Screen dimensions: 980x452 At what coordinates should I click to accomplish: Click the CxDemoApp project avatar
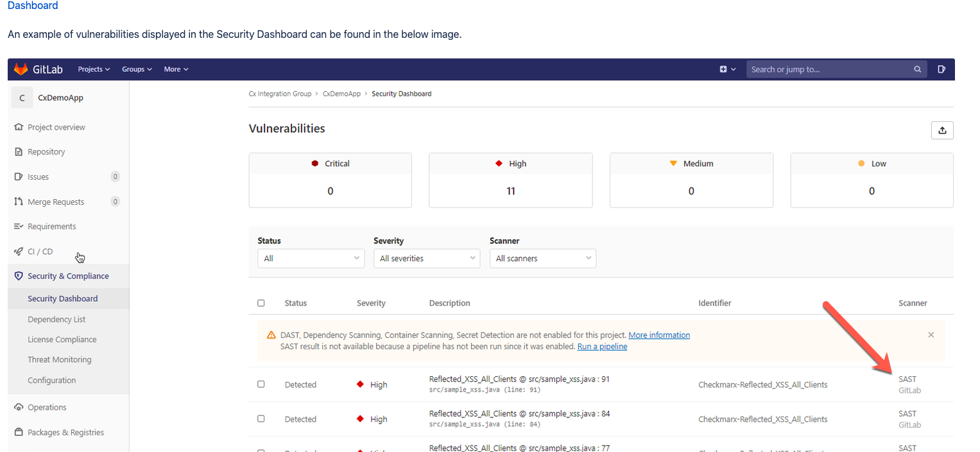coord(22,98)
